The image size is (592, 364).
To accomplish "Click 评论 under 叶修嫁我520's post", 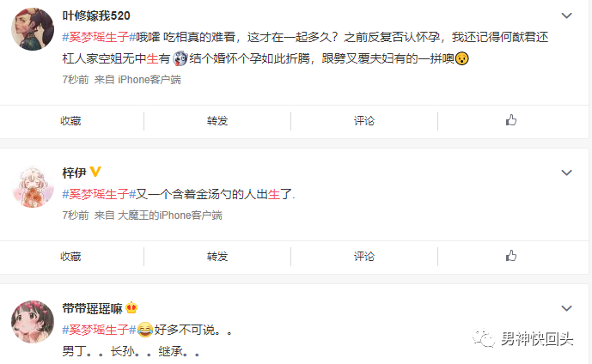I will coord(364,121).
